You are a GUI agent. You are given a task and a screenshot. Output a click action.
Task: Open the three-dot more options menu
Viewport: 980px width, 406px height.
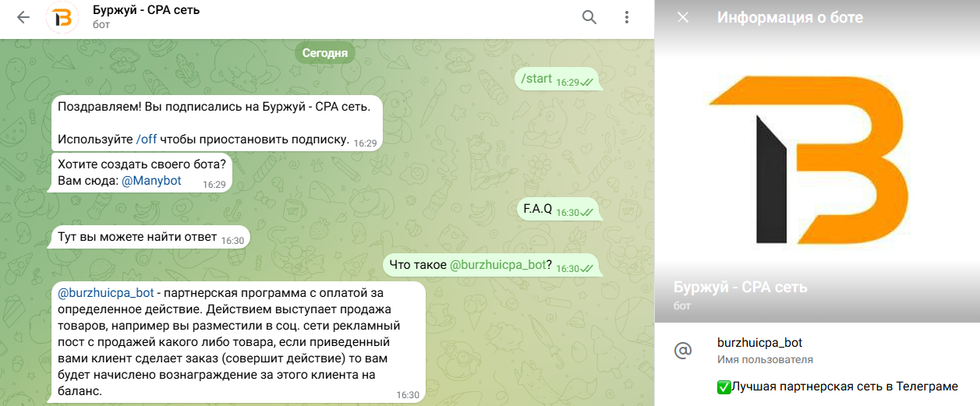pos(627,18)
